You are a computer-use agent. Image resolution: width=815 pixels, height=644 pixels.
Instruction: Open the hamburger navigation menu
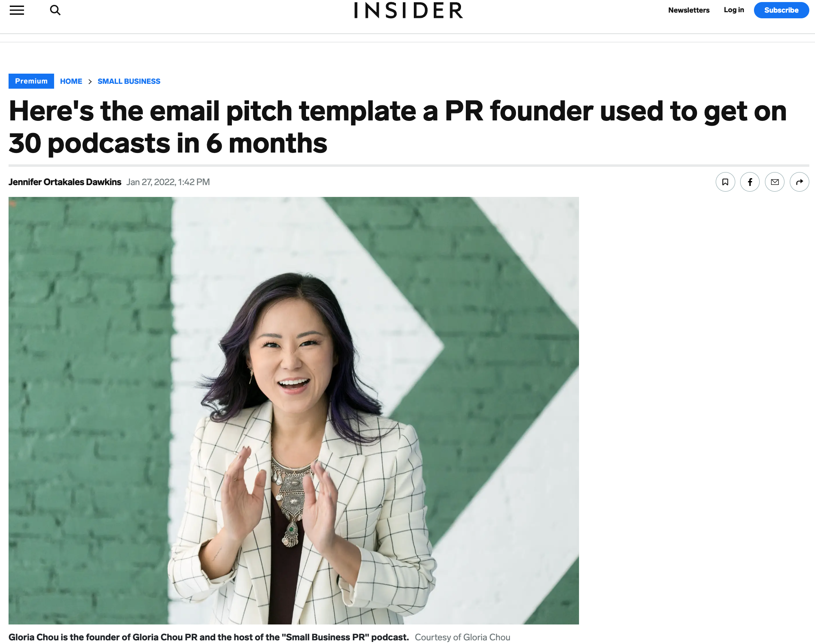pos(17,10)
